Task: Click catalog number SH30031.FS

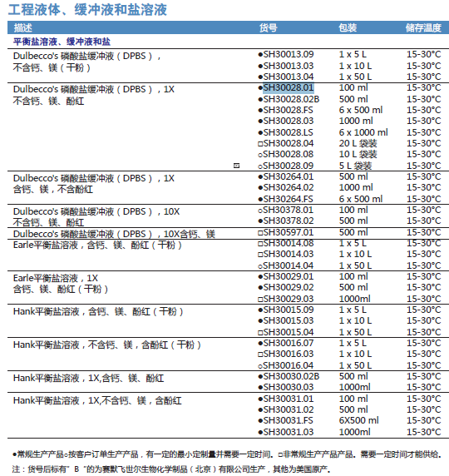Action: coord(288,420)
